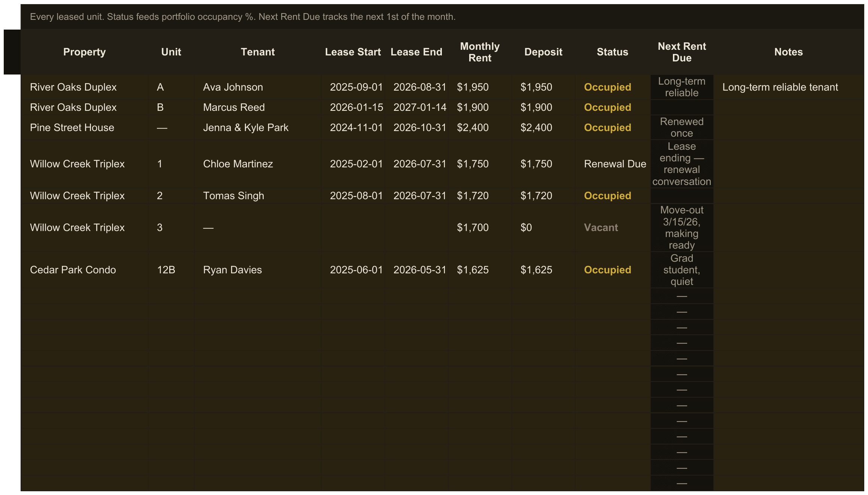Click deposit $1,625 cell

tap(543, 270)
